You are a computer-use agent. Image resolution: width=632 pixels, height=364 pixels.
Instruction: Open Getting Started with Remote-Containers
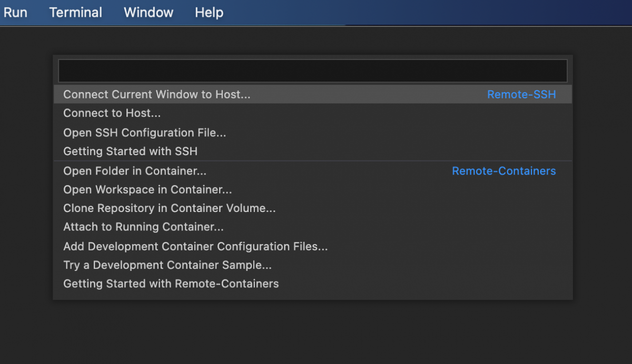tap(171, 284)
